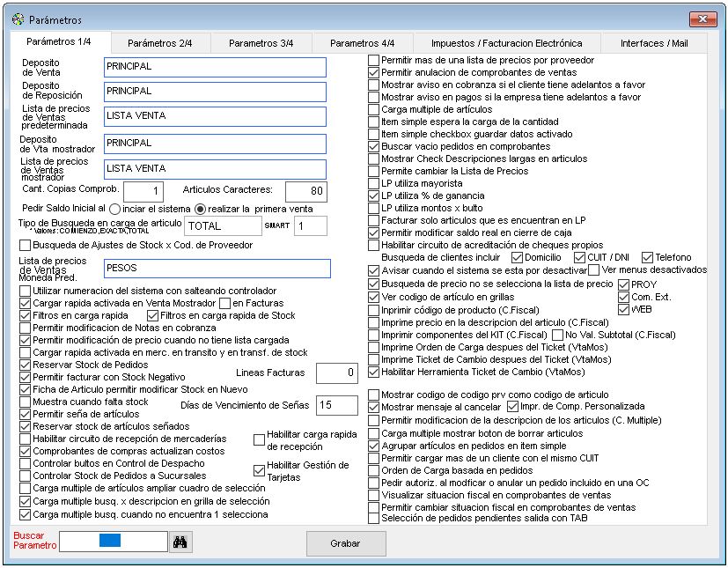Toggle Mostrar mensaje al cancelar checkbox
This screenshot has height=568, width=728.
[374, 407]
